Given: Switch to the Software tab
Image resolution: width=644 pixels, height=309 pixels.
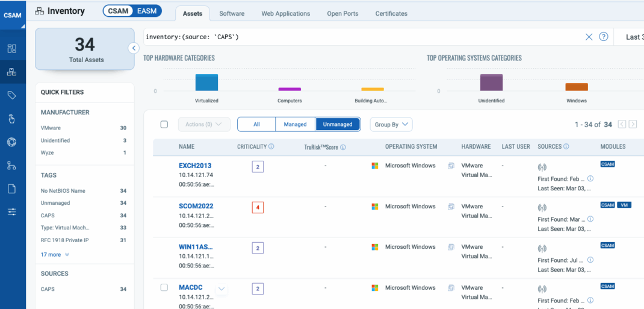Looking at the screenshot, I should pyautogui.click(x=232, y=14).
